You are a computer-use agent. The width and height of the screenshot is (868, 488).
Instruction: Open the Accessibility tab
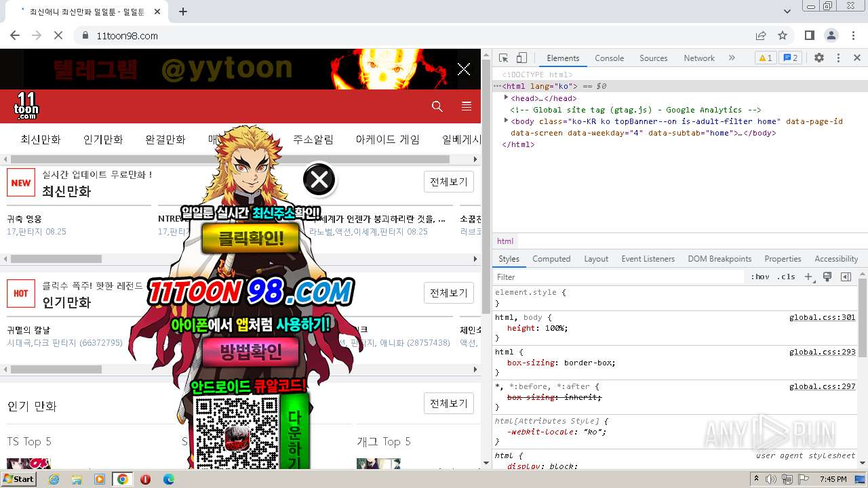pos(836,259)
